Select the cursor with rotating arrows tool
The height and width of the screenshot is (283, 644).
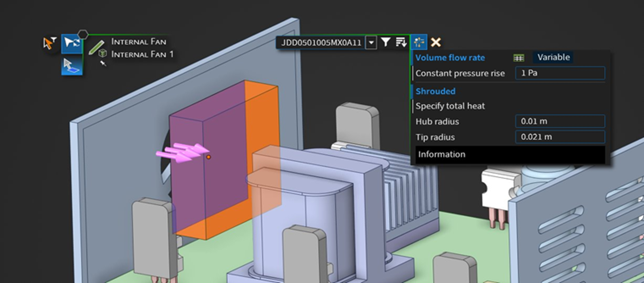click(72, 43)
